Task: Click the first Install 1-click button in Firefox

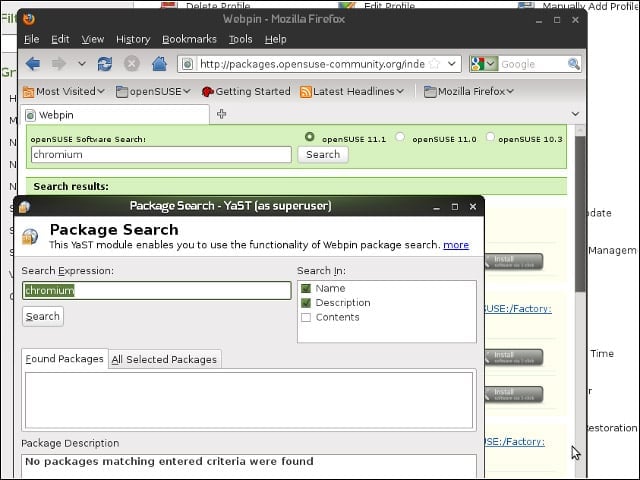Action: (513, 262)
